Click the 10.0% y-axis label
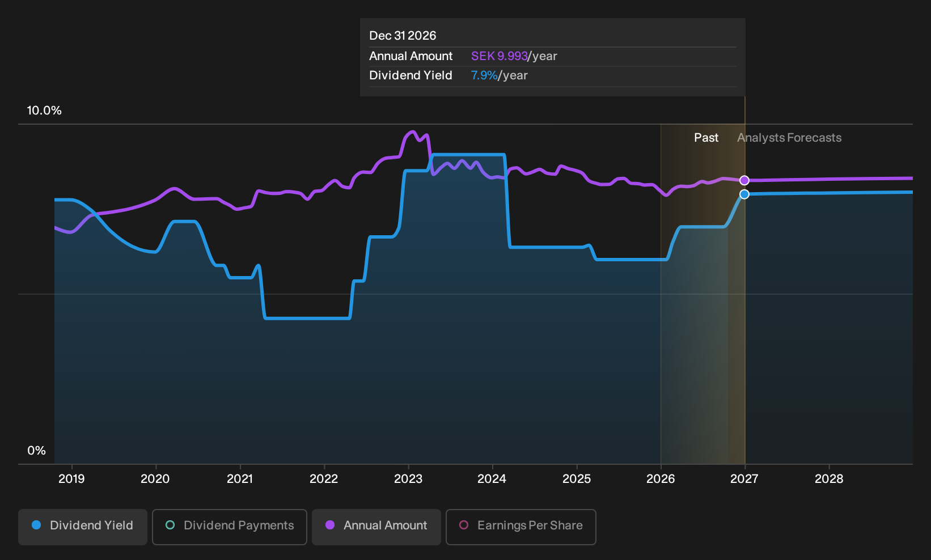Screen dimensions: 931x560 click(44, 111)
